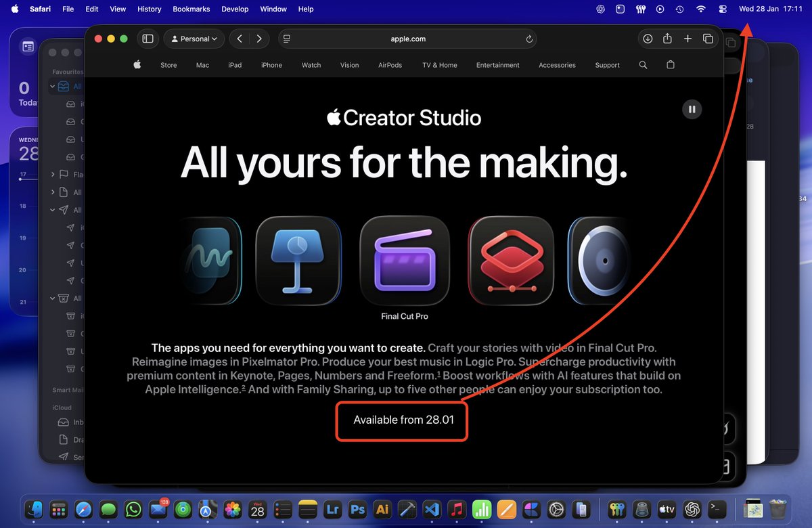The height and width of the screenshot is (528, 812).
Task: Open Terminal from the Dock
Action: 717,509
